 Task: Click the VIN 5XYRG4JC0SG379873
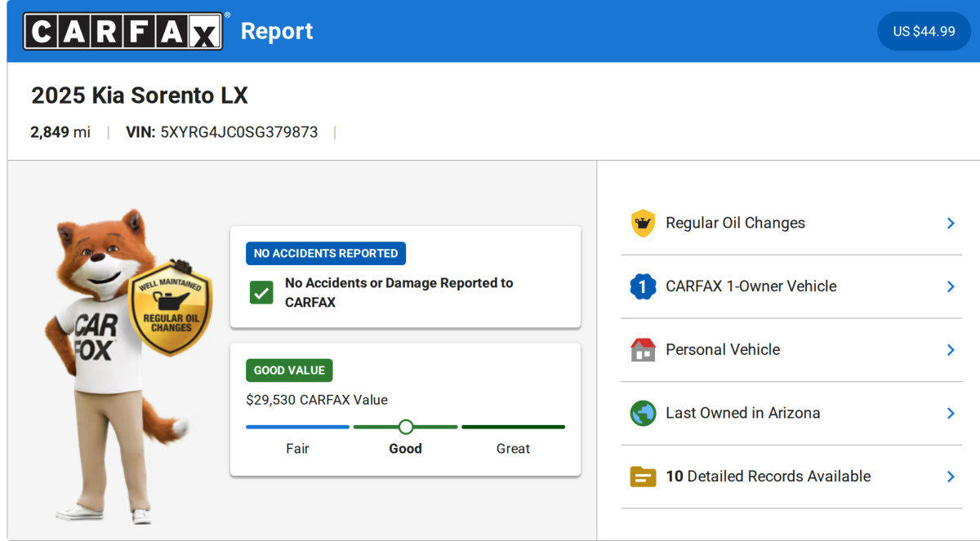pyautogui.click(x=222, y=132)
